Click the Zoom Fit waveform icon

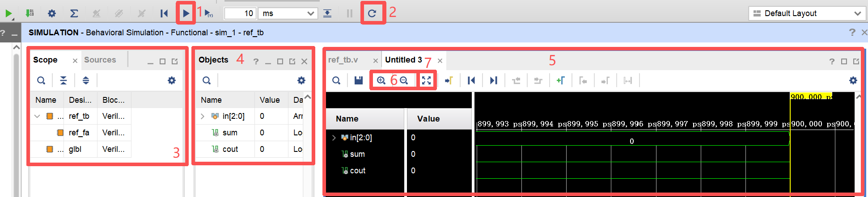tap(427, 80)
